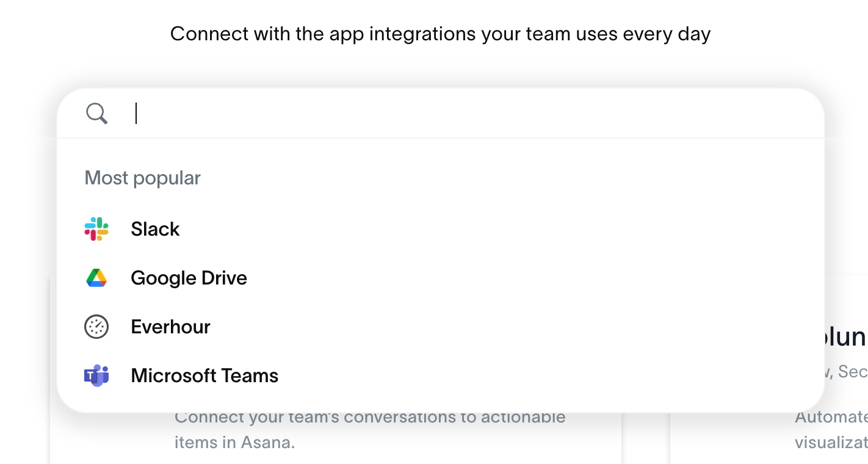Select the Slack text label
The image size is (868, 464).
[155, 229]
